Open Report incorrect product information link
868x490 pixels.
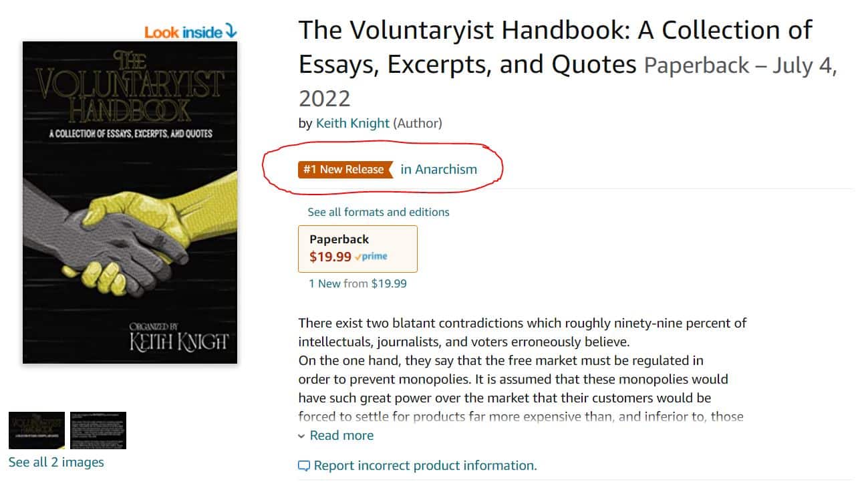(x=425, y=465)
